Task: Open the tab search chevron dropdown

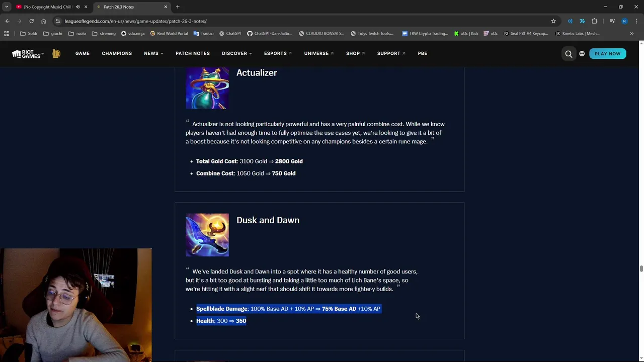Action: (x=7, y=7)
